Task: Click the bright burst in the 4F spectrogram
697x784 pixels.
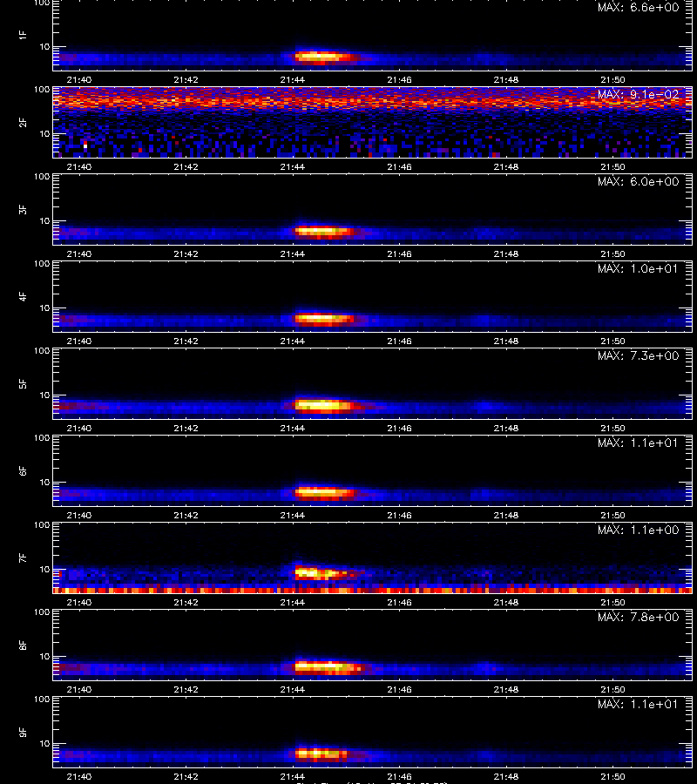Action: tap(324, 319)
